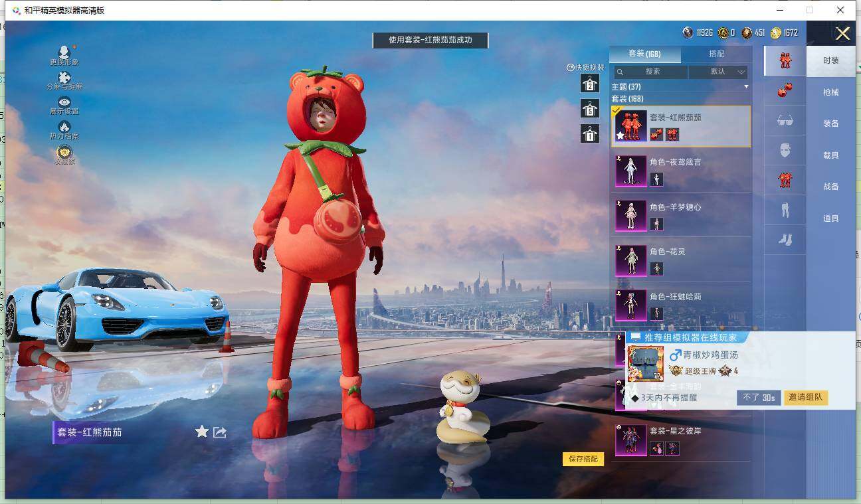The height and width of the screenshot is (504, 861).
Task: Click the gold coin 1672 currency icon
Action: [x=776, y=33]
